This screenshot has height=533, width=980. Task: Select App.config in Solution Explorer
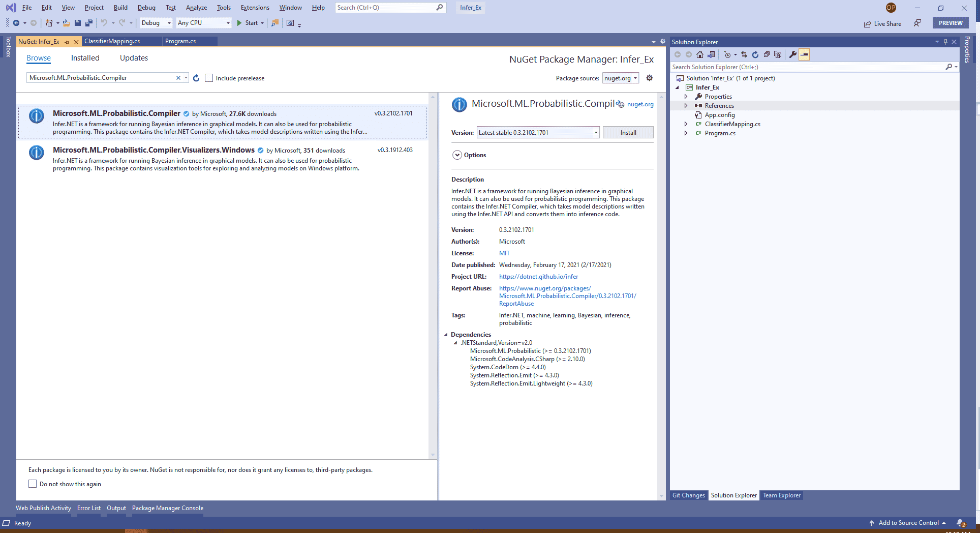(719, 115)
